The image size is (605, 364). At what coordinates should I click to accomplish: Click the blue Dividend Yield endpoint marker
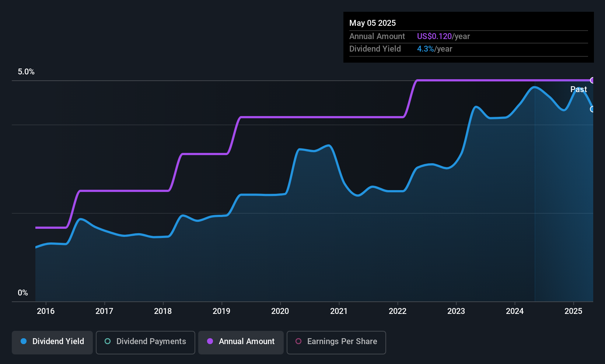tap(592, 109)
